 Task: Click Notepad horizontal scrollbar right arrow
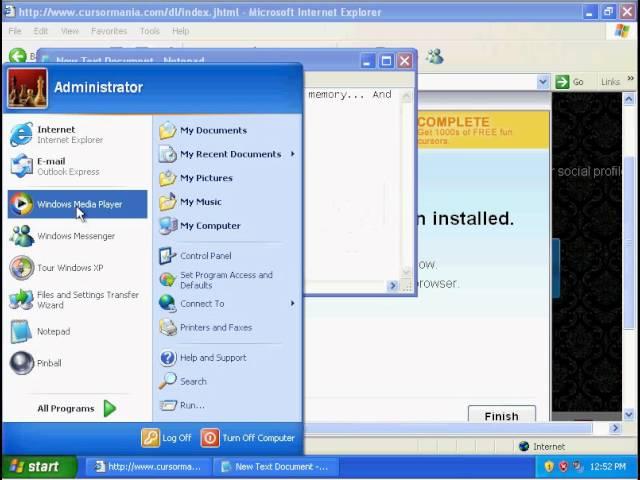point(393,286)
